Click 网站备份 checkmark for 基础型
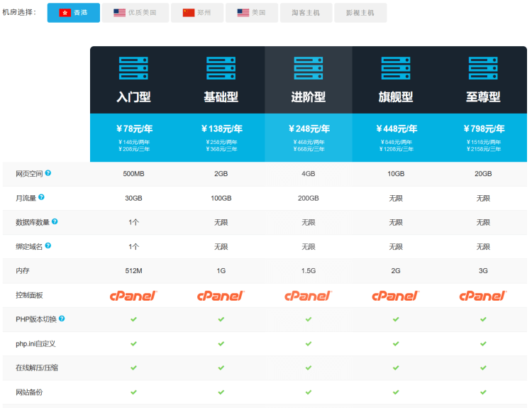This screenshot has width=532, height=408. click(x=221, y=392)
